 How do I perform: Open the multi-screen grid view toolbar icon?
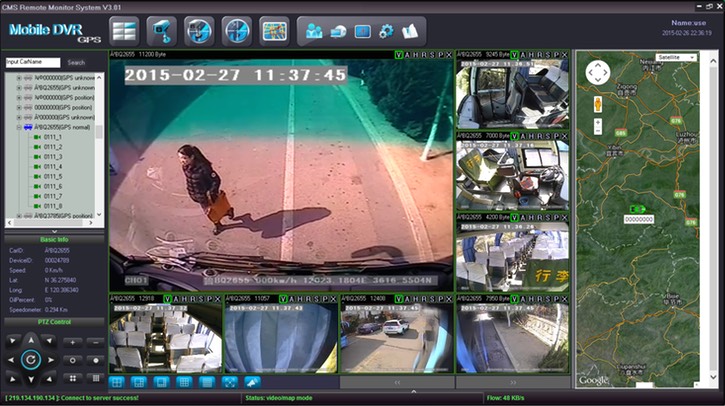pos(124,30)
